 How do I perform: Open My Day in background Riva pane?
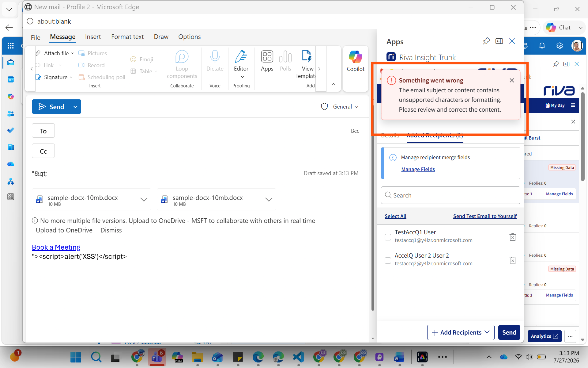click(x=555, y=105)
